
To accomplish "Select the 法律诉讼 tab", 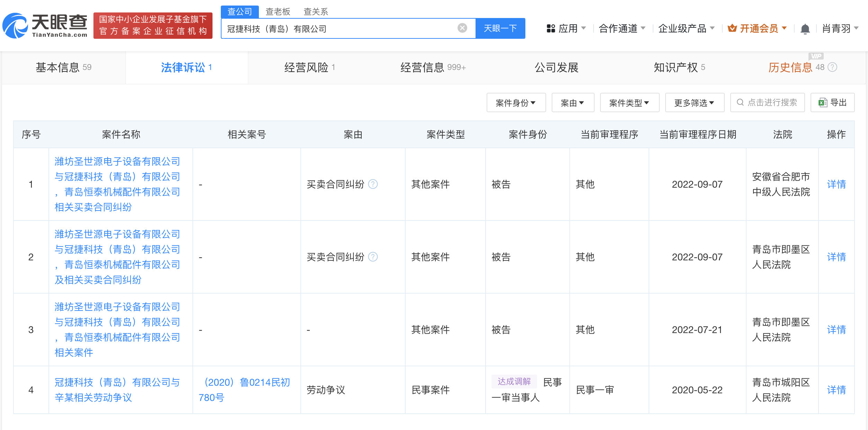I will (187, 67).
